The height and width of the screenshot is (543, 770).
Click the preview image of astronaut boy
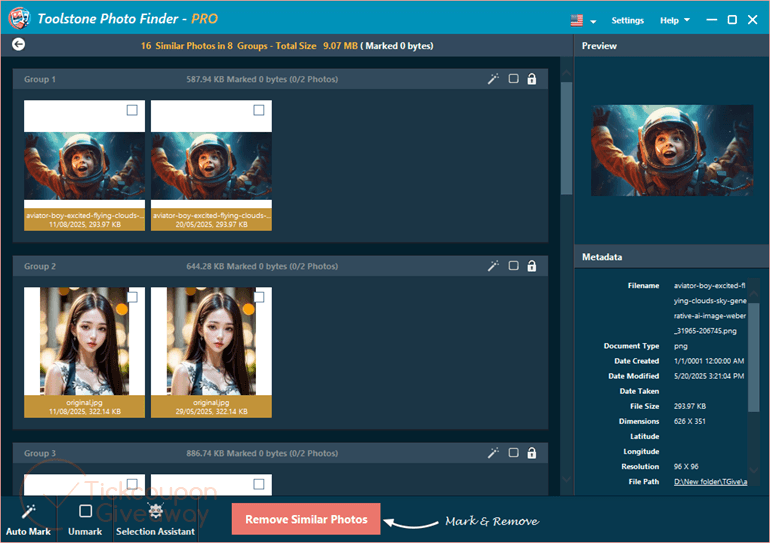pos(672,150)
